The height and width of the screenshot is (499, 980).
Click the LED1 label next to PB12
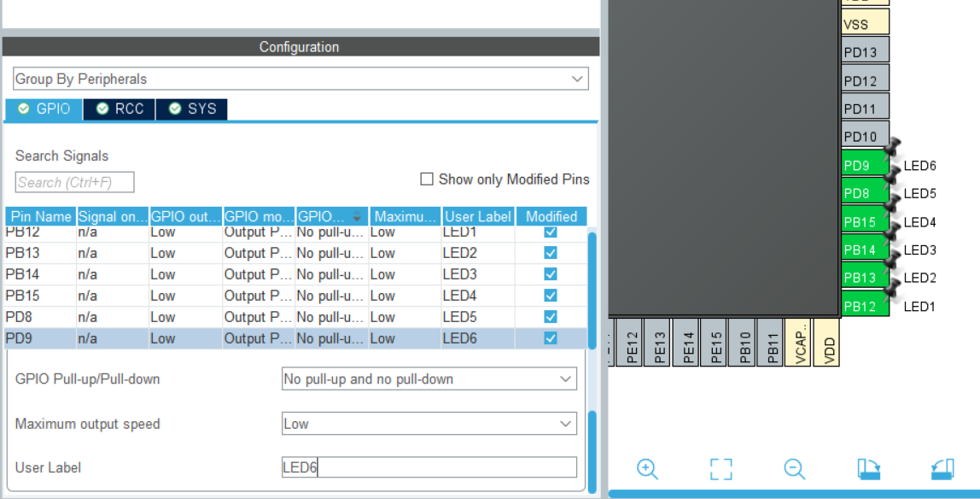click(919, 307)
